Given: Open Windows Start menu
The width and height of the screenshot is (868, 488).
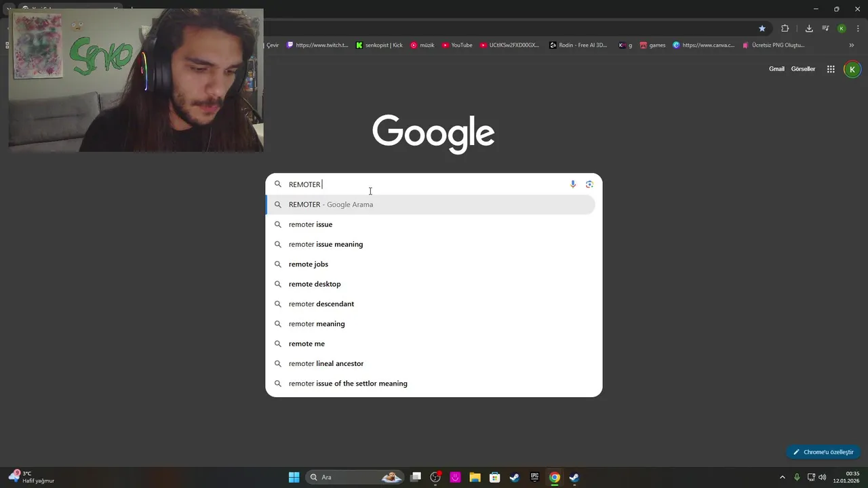Looking at the screenshot, I should (294, 477).
